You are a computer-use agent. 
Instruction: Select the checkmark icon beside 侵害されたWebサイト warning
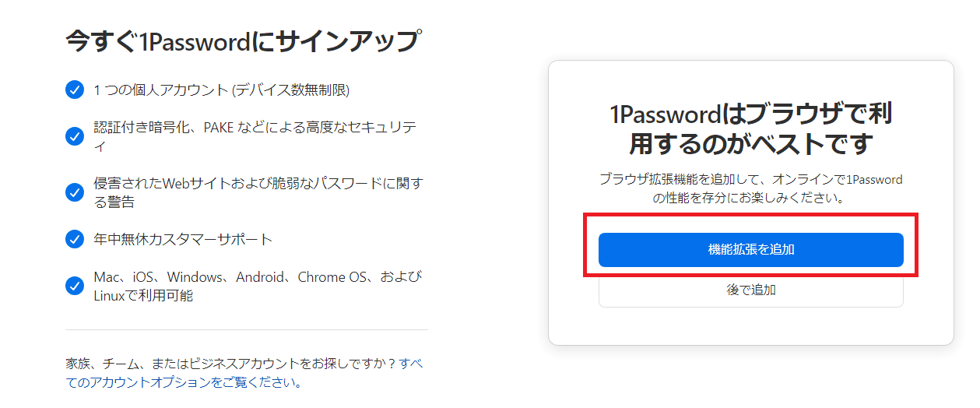tap(75, 192)
